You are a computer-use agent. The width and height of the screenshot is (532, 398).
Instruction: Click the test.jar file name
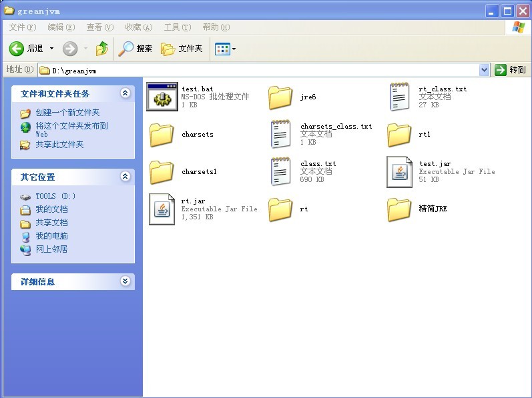pyautogui.click(x=435, y=163)
